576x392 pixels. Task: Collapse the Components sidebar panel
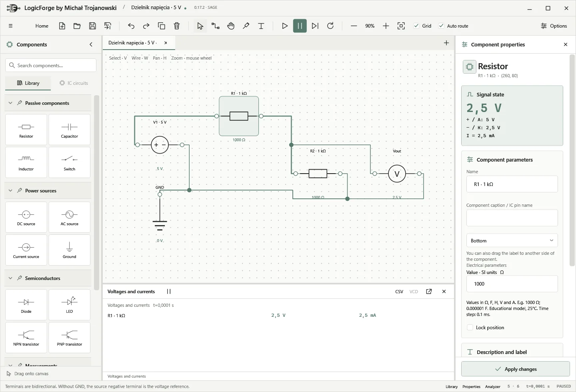[x=91, y=45]
